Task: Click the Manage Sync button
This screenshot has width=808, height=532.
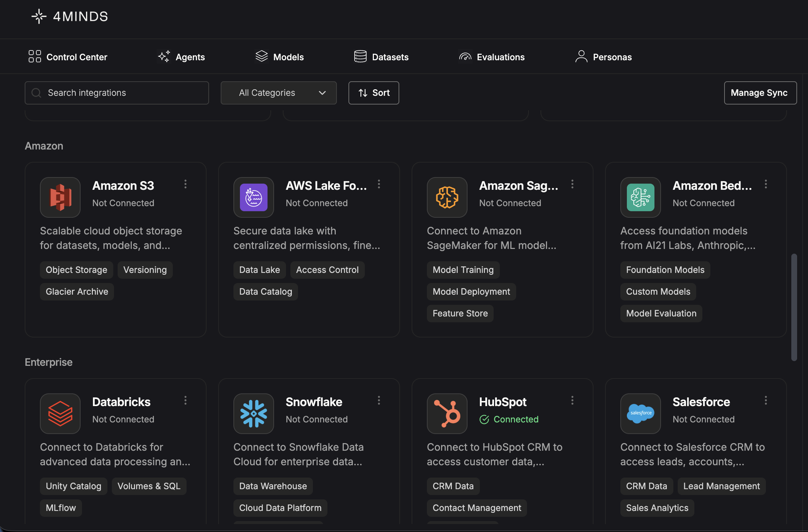Action: (x=760, y=93)
